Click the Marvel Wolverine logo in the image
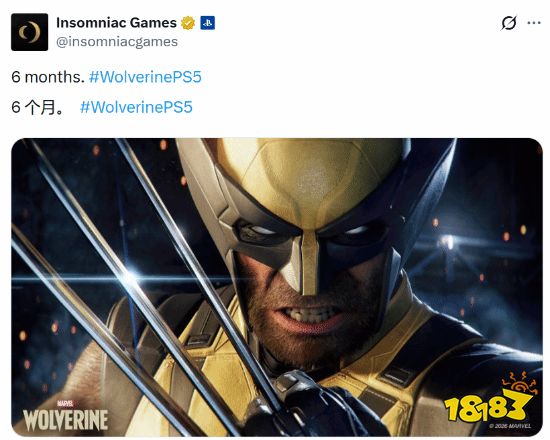 [x=65, y=415]
